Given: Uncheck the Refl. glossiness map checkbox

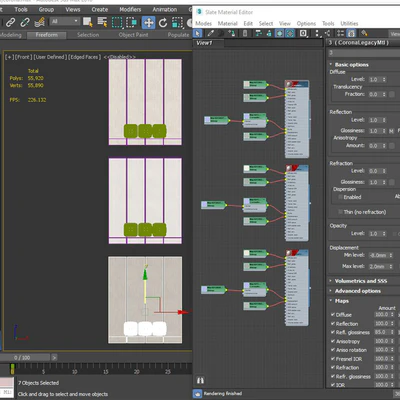Looking at the screenshot, I should pyautogui.click(x=333, y=332).
